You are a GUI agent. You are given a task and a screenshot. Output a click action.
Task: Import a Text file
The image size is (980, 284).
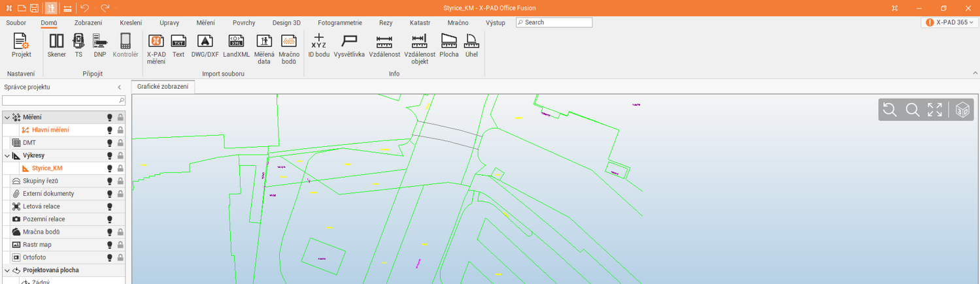coord(178,45)
